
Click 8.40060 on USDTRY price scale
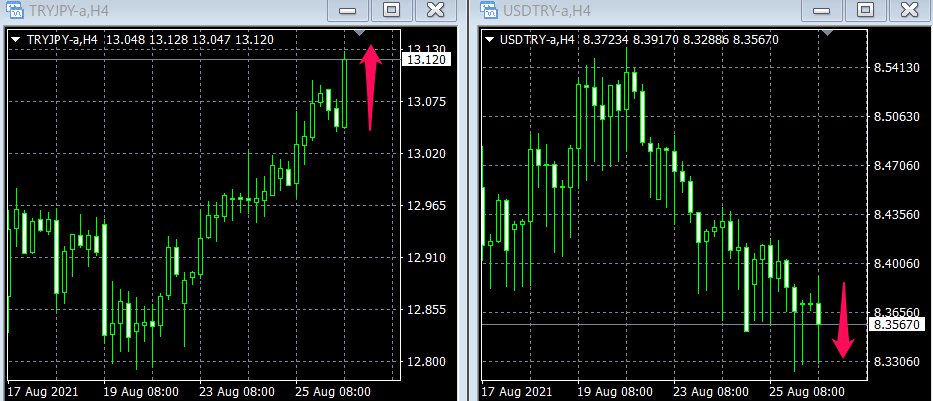[897, 263]
